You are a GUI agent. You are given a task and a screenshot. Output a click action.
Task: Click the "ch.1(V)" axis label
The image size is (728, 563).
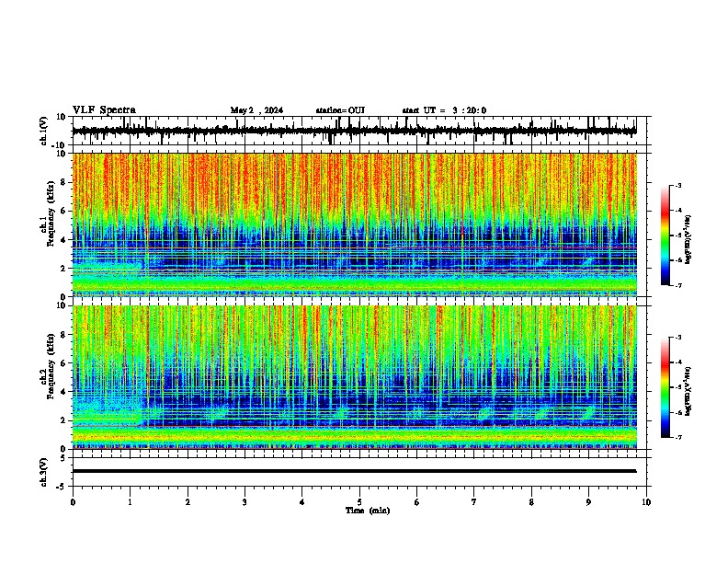pos(44,131)
